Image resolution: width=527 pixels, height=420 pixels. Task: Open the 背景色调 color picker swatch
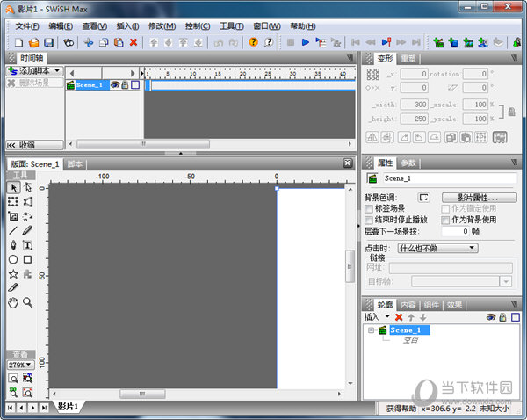(423, 198)
